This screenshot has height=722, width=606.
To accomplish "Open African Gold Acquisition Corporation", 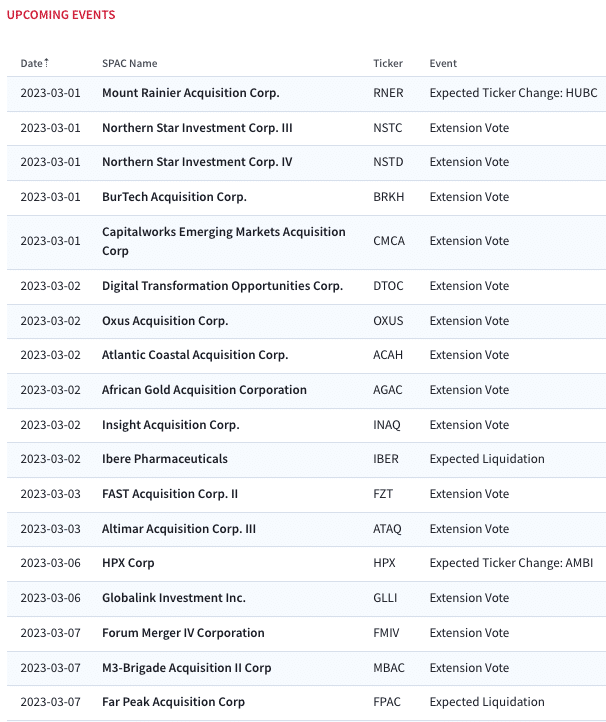I will pyautogui.click(x=204, y=390).
